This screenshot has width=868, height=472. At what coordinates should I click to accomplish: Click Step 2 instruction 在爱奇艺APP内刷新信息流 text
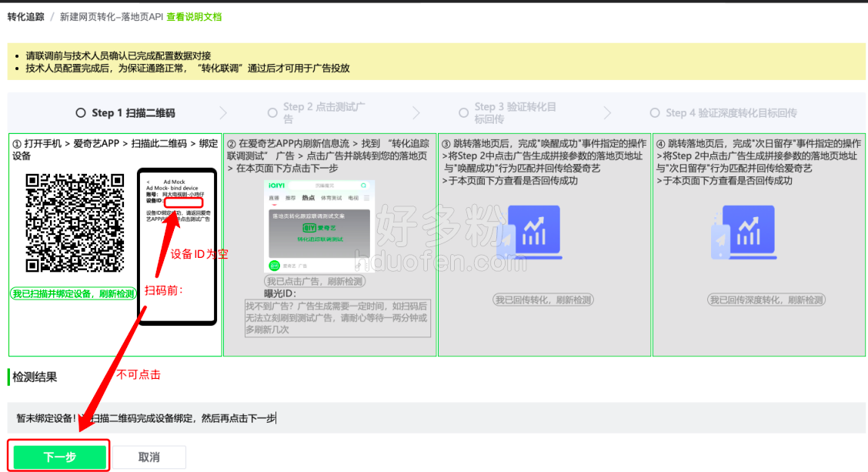[x=329, y=156]
